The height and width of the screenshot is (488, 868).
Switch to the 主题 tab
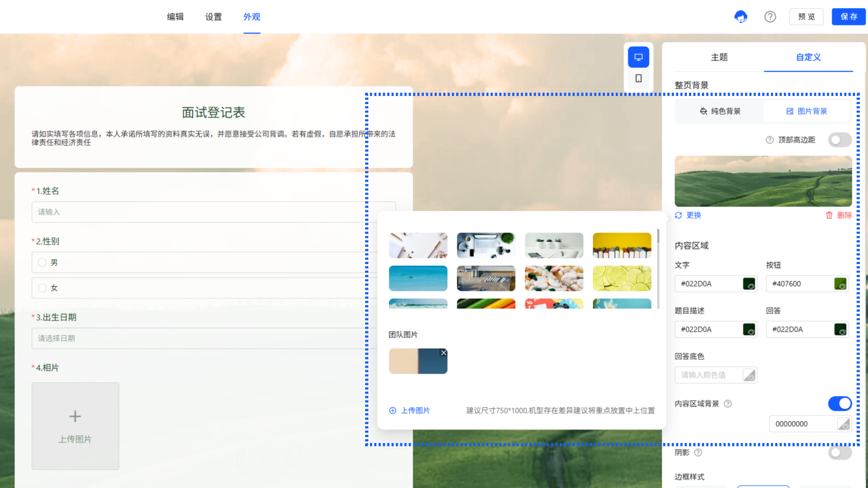(719, 57)
